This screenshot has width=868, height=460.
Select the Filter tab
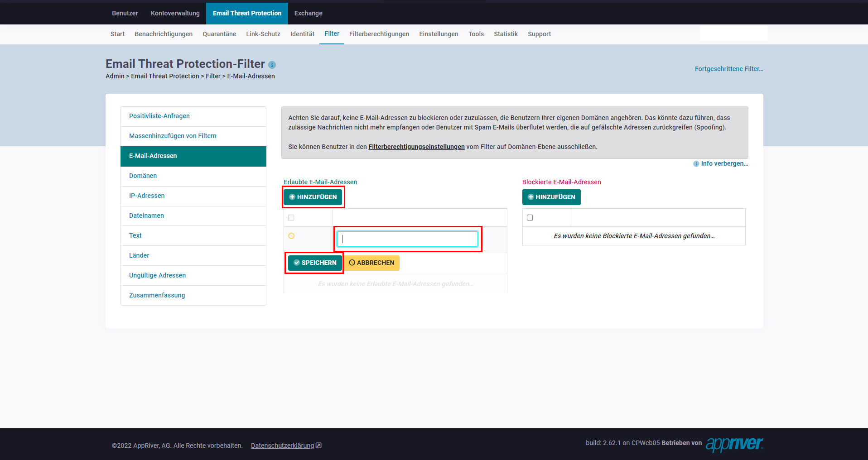(x=332, y=34)
